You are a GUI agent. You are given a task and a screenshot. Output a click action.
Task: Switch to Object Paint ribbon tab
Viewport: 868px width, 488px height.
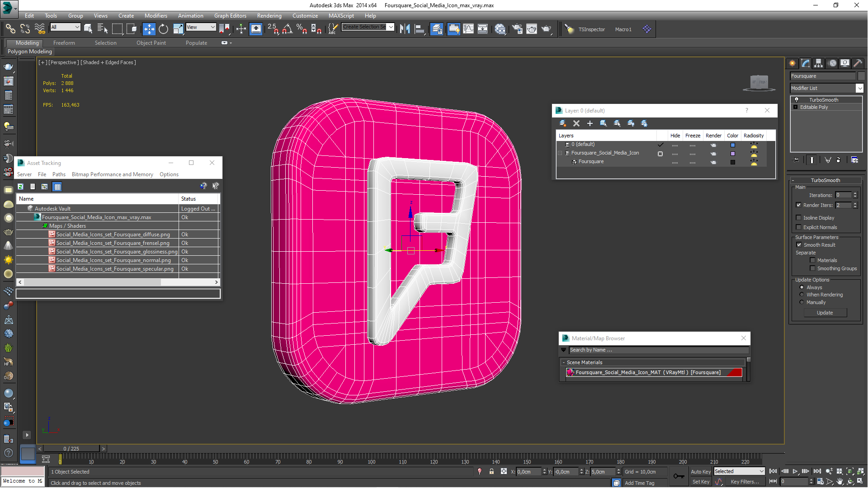click(151, 43)
